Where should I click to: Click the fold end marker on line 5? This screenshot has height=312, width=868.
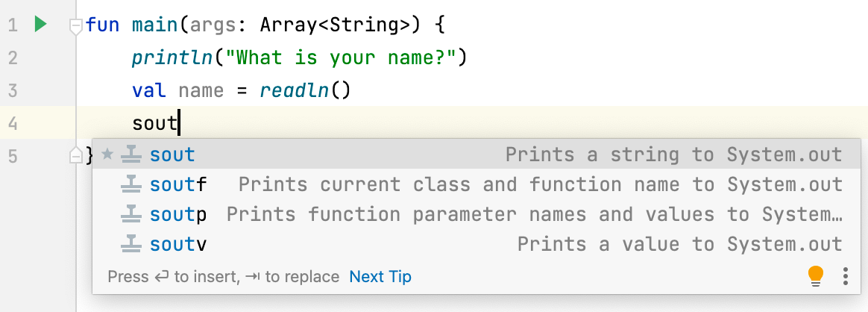pos(76,156)
